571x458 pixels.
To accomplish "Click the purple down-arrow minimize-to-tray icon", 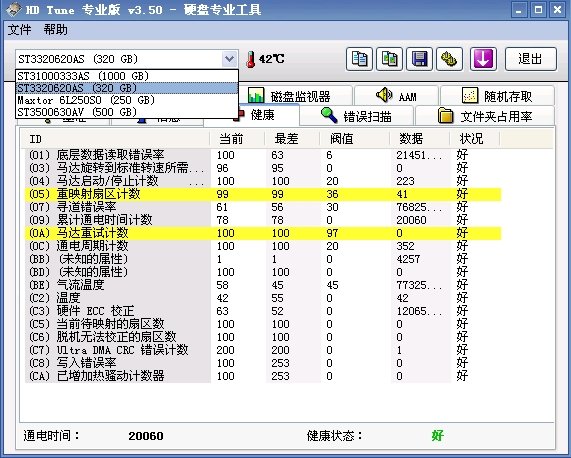I will coord(483,59).
